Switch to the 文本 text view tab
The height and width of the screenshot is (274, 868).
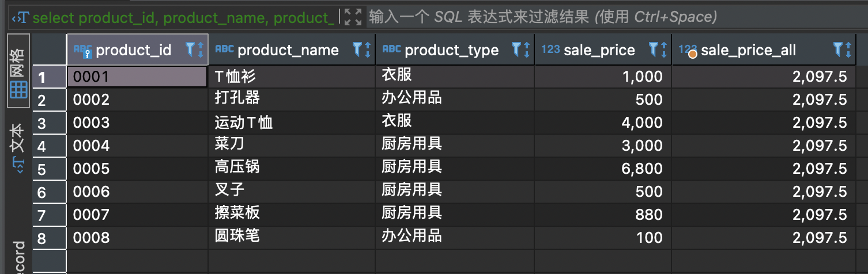18,147
